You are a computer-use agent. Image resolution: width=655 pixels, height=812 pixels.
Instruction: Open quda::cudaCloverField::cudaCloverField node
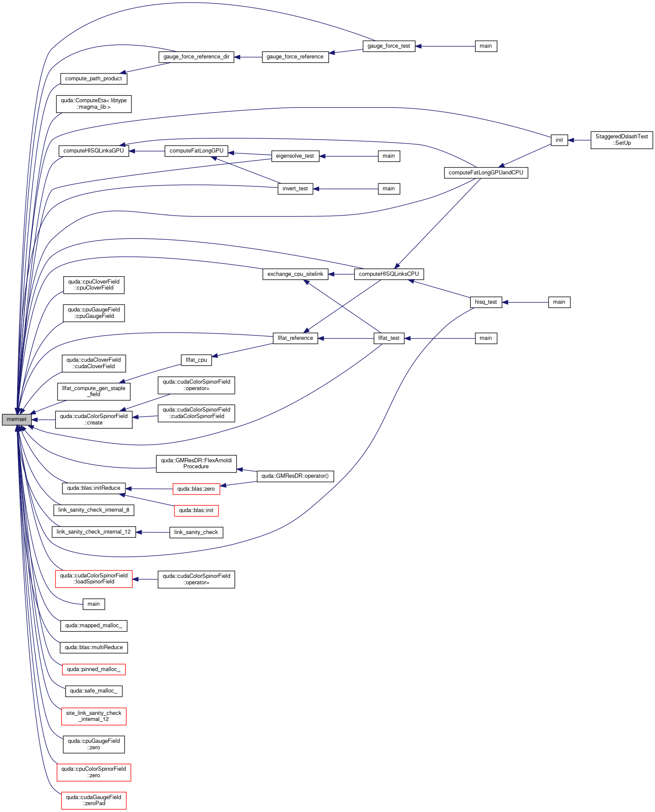[94, 363]
